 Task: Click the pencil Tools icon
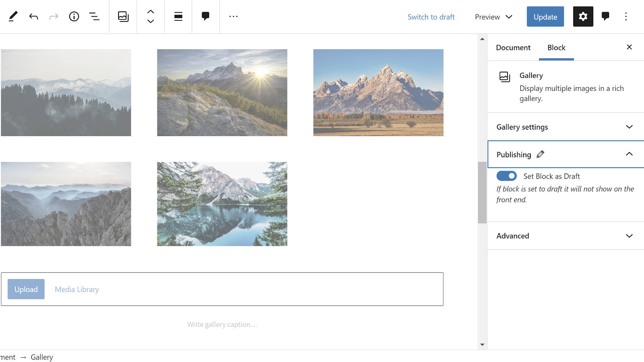pos(13,17)
